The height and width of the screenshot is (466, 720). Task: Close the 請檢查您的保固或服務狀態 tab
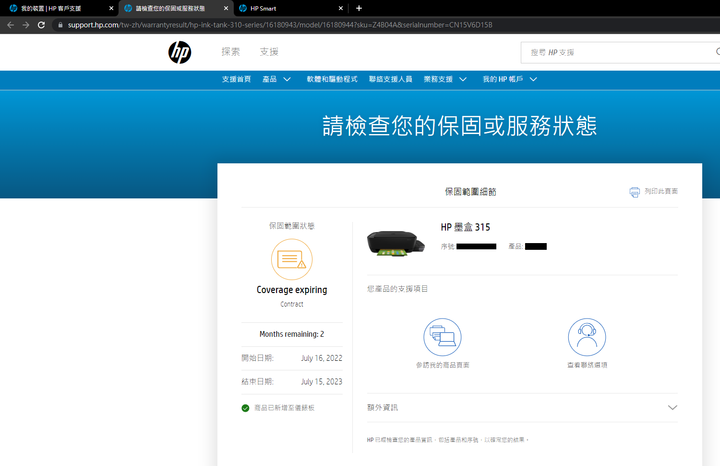(226, 8)
